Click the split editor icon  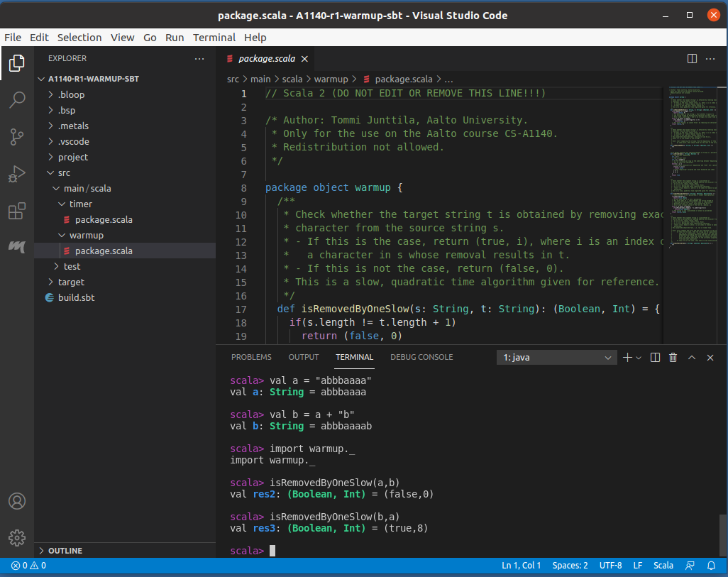[692, 59]
